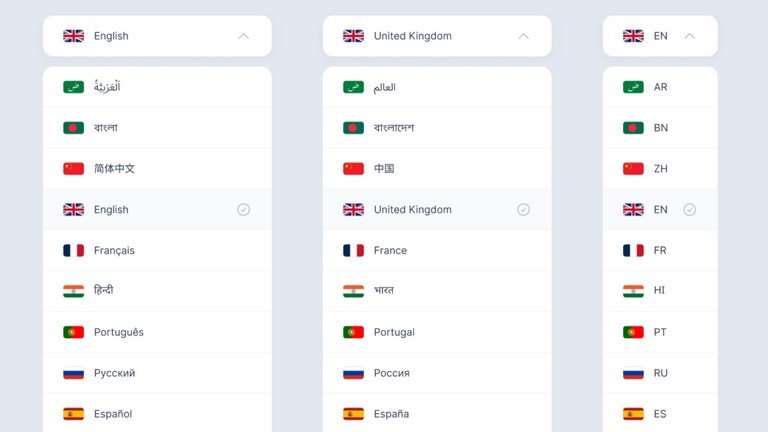Select Português from the language list
Image resolution: width=768 pixels, height=432 pixels.
(157, 332)
